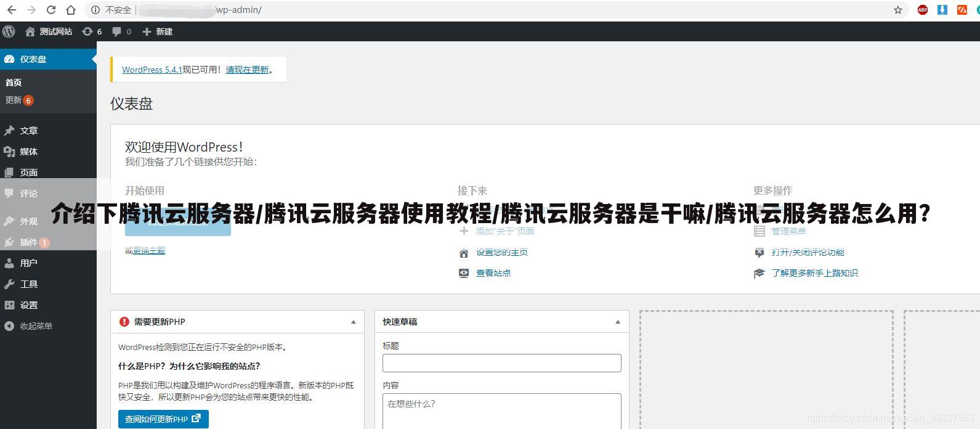The width and height of the screenshot is (980, 429).
Task: Click the 请现在更新 link
Action: (x=247, y=70)
